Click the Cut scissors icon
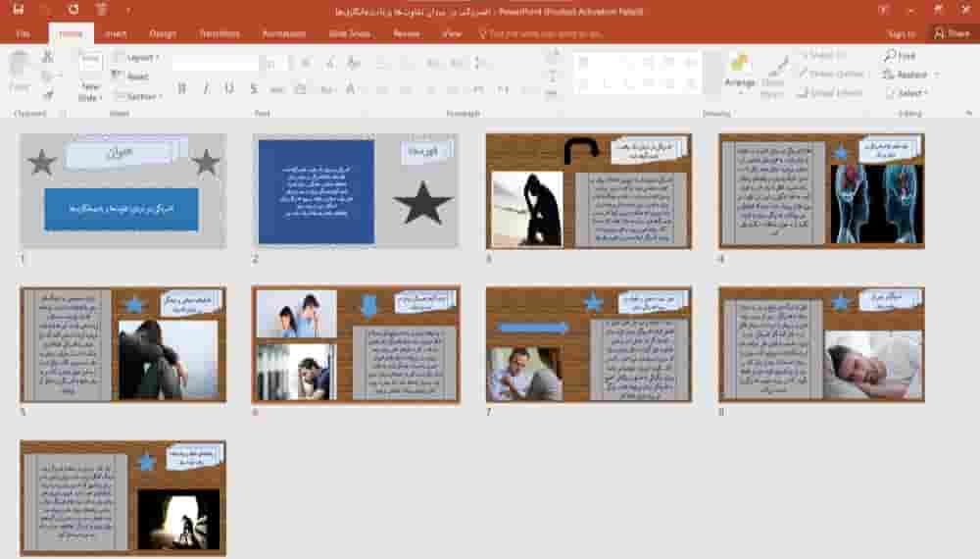Screen dimensions: 980x559 pyautogui.click(x=47, y=57)
